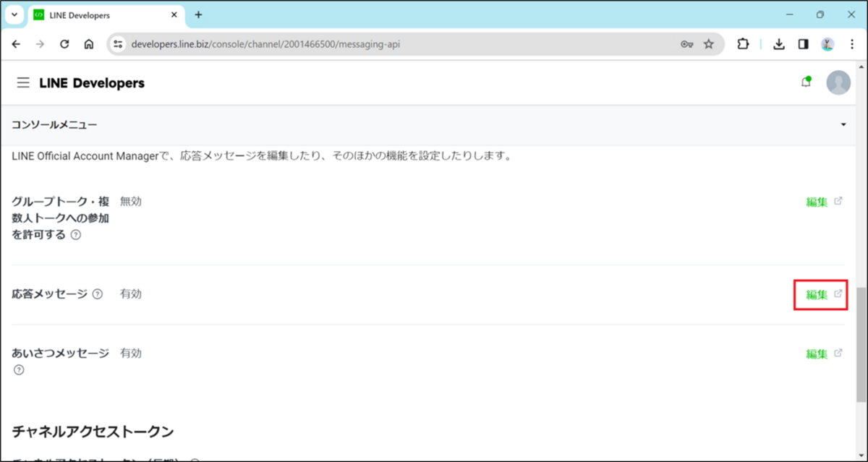Expand the tab search dropdown arrow
This screenshot has width=868, height=462.
tap(15, 14)
